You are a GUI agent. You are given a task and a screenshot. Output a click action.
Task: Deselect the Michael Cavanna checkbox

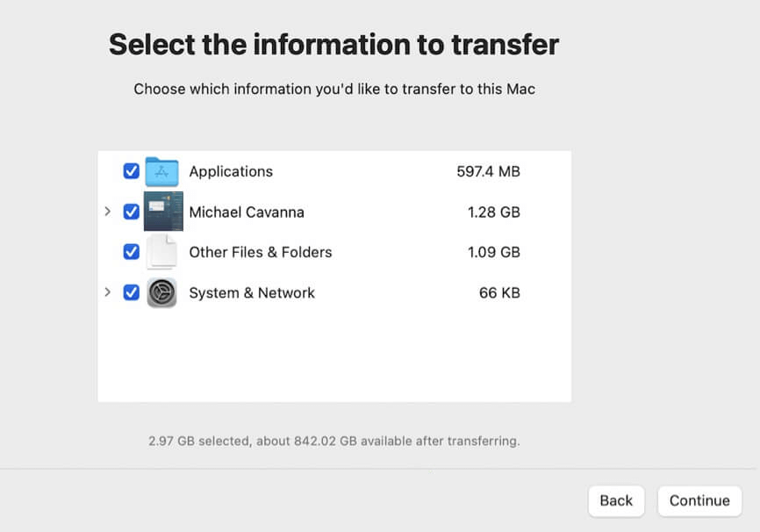point(132,212)
